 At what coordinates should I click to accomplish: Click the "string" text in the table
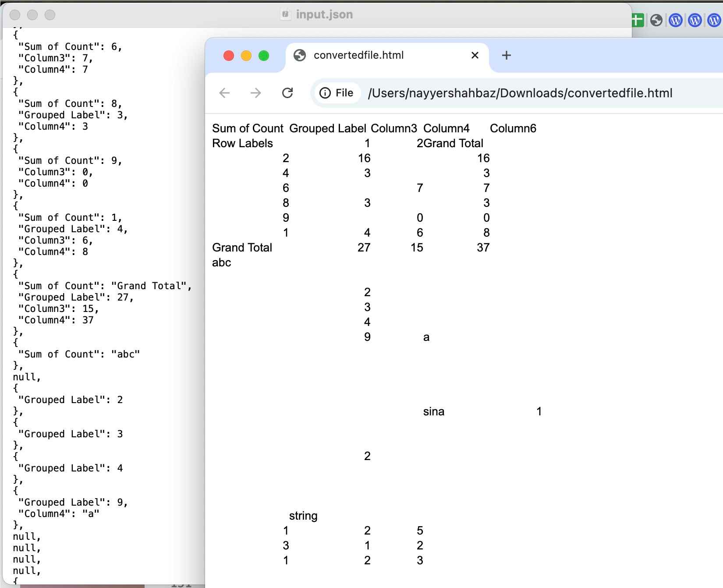(x=303, y=516)
